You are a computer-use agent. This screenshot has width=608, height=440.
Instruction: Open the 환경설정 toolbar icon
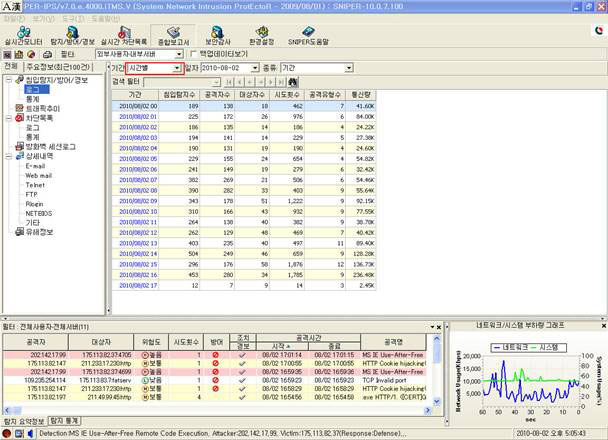pos(264,34)
